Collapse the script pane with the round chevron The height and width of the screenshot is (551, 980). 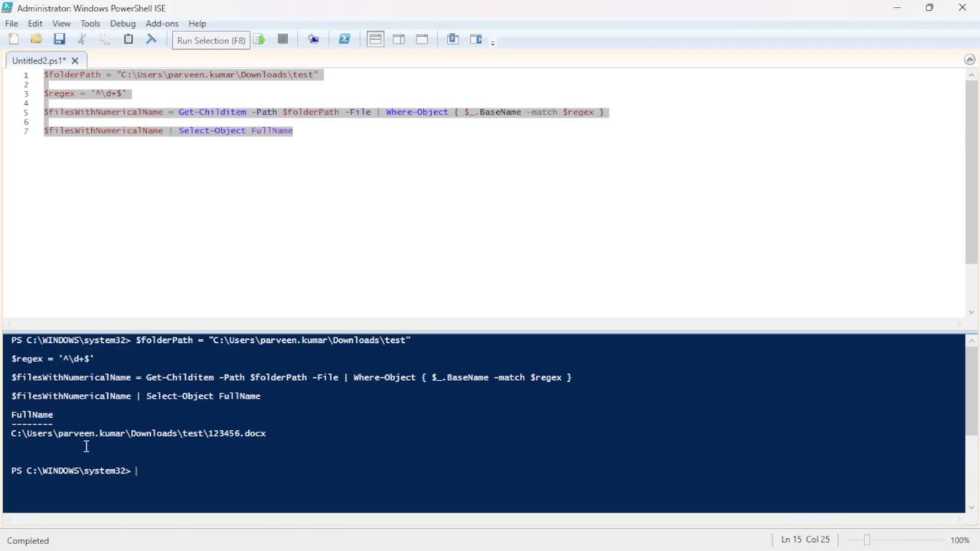[x=969, y=60]
